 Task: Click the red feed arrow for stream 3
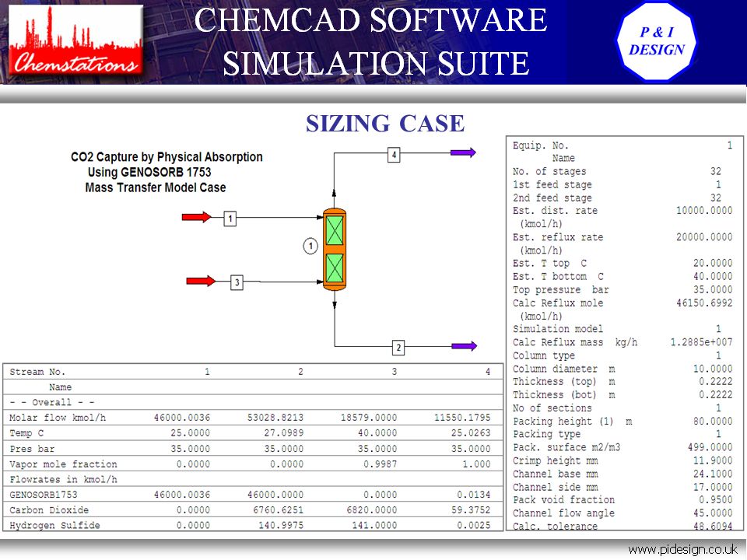[x=201, y=281]
